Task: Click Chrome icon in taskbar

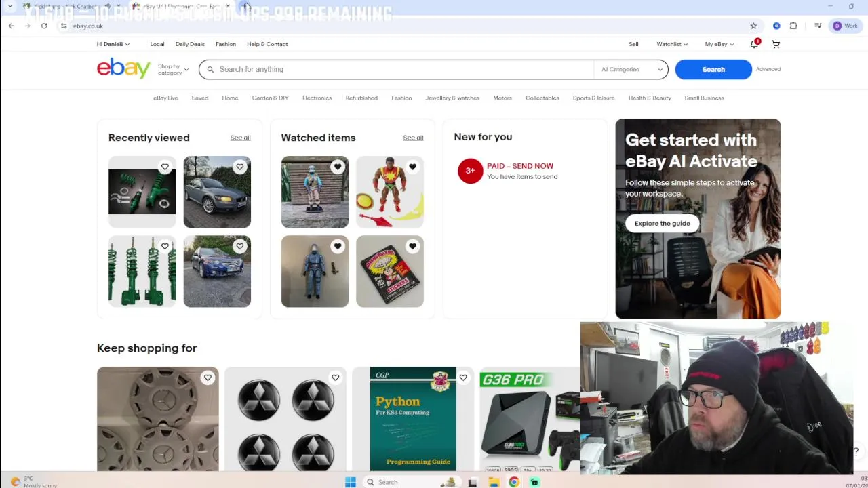Action: click(514, 482)
